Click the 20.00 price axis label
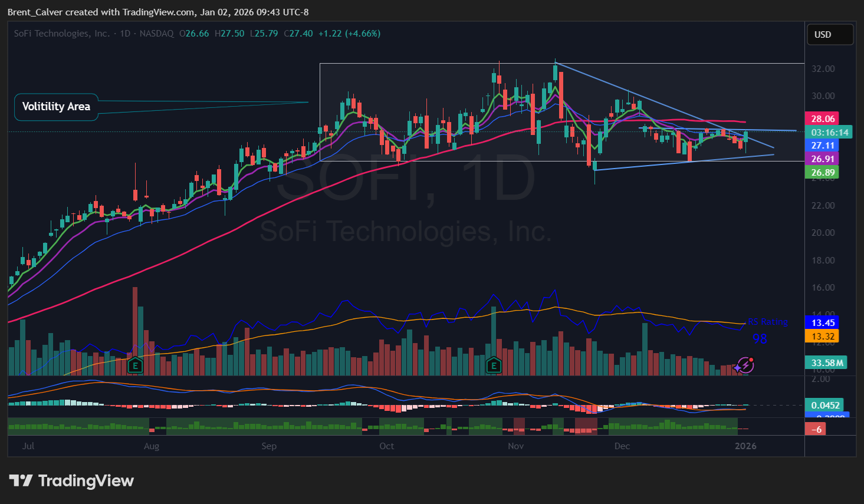 [823, 233]
